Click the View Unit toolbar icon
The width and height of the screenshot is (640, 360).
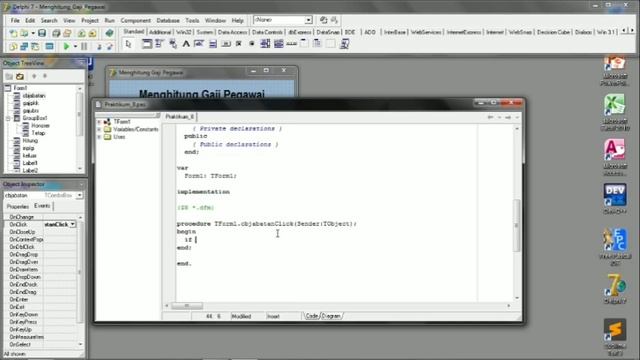pos(13,46)
